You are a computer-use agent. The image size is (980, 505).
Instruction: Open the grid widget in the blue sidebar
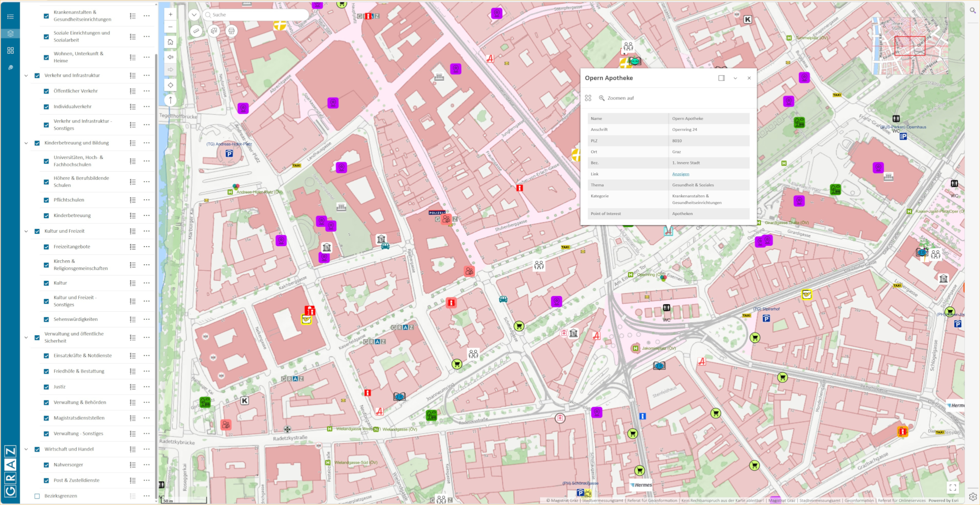(10, 51)
